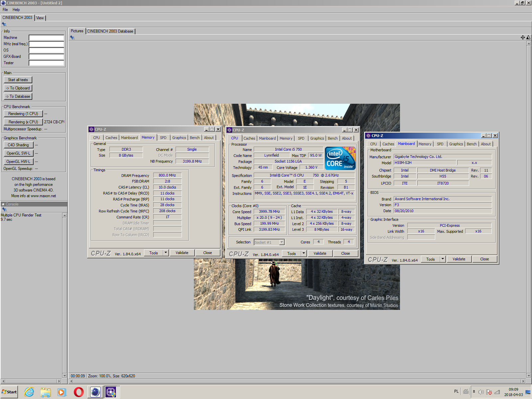The height and width of the screenshot is (399, 532).
Task: Click Start all tests button
Action: pyautogui.click(x=18, y=80)
